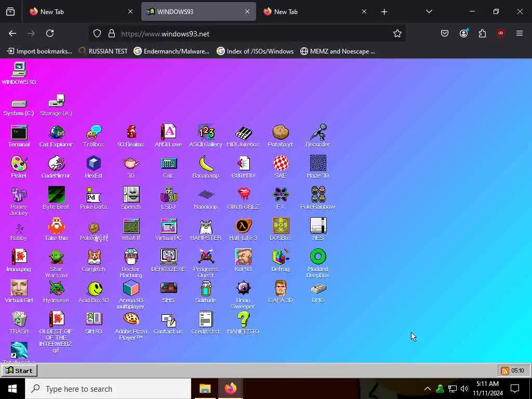Open the CodeMirror icon

coord(56,167)
